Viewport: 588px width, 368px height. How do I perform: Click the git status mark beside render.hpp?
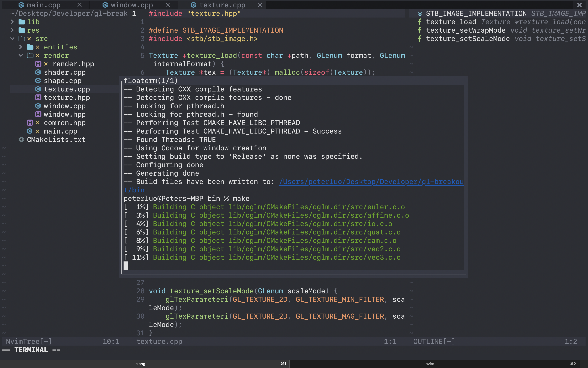46,64
